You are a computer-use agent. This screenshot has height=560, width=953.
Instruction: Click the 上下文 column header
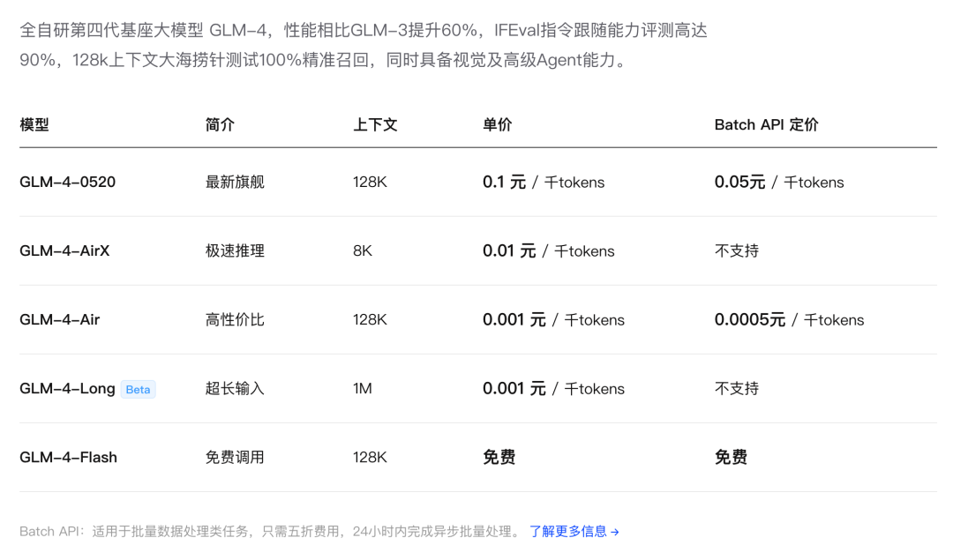(x=375, y=124)
